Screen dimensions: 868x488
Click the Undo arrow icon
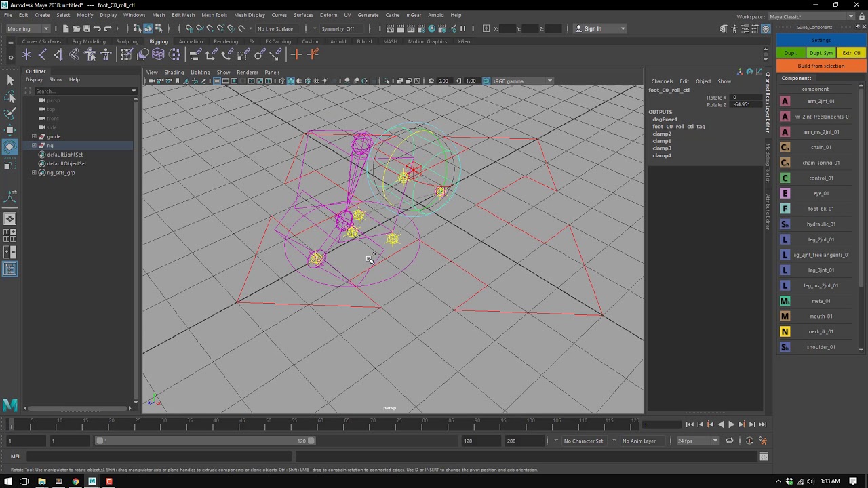point(97,28)
